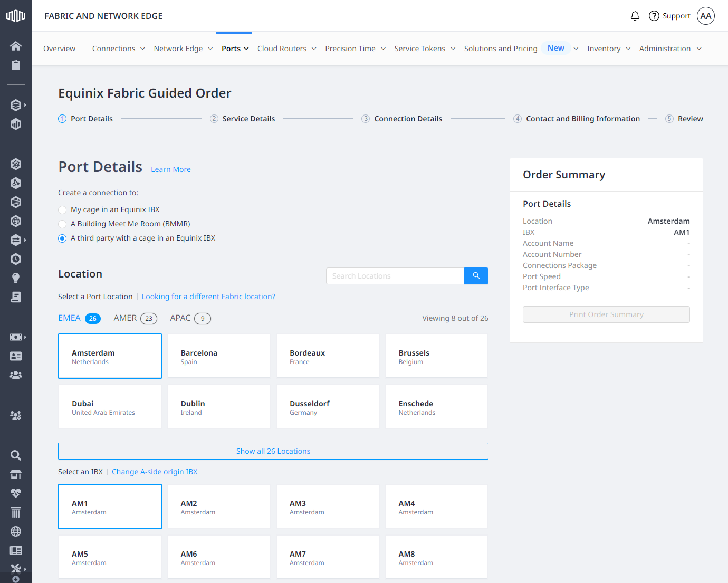Open notifications bell icon
Viewport: 728px width, 583px height.
[x=635, y=16]
